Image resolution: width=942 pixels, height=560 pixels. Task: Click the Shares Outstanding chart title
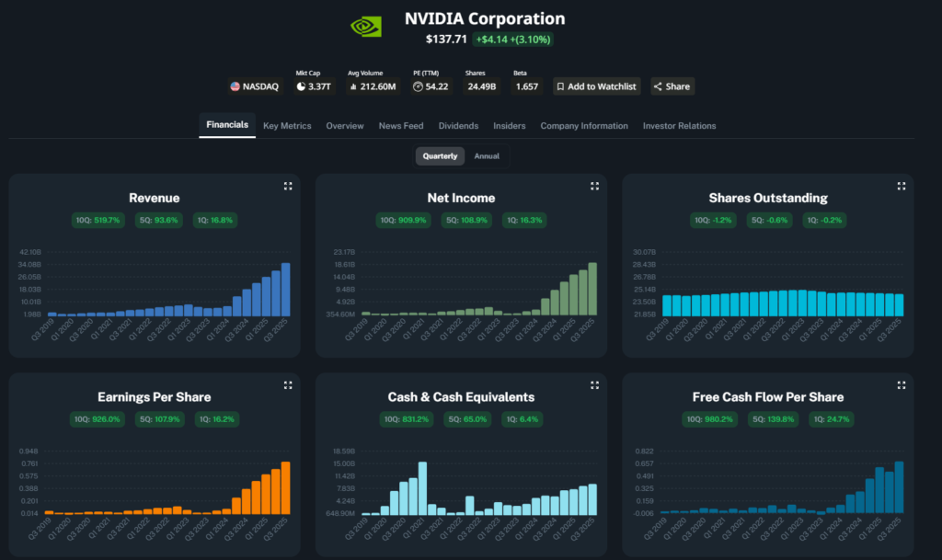[x=768, y=198]
